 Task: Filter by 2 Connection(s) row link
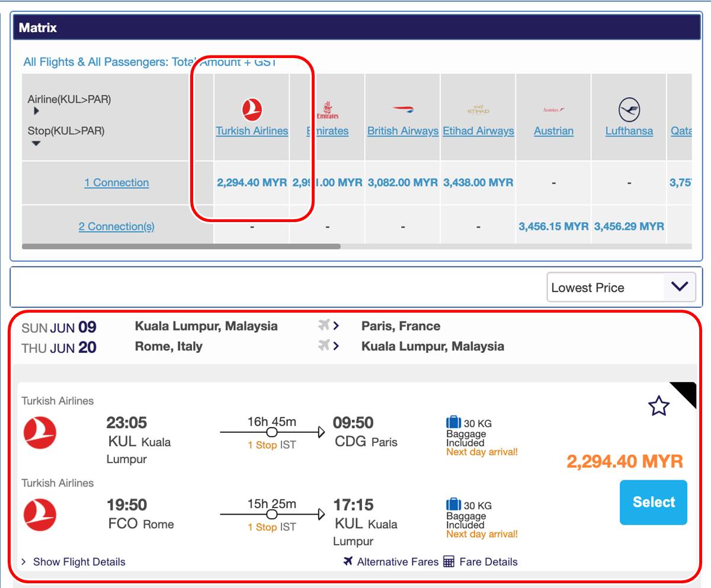point(117,227)
